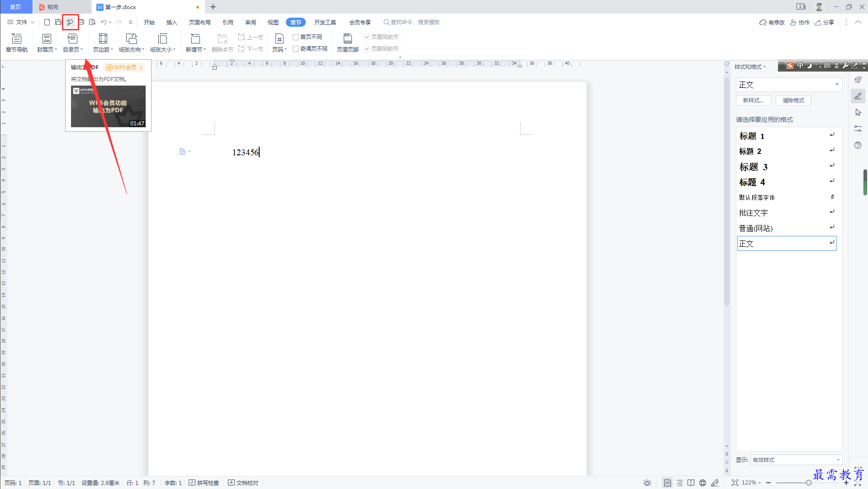Click the paragraph layout icon beside text
Viewport: 868px width, 489px height.
tap(183, 152)
